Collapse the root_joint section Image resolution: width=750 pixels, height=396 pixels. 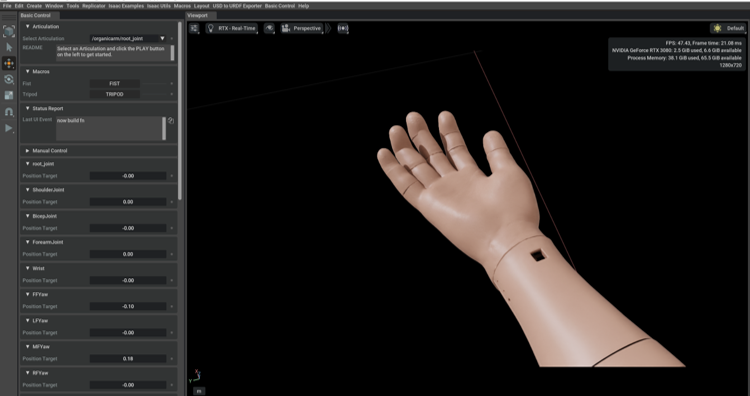point(28,164)
